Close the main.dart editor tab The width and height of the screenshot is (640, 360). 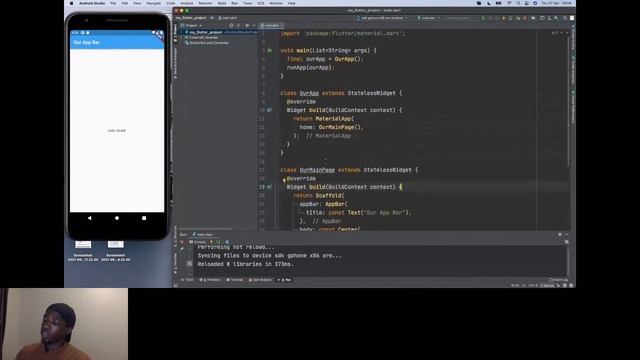tap(282, 25)
